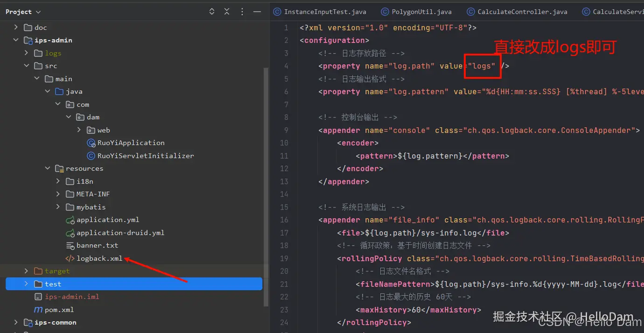Expand the ips-common module
Viewport: 644px width, 333px height.
click(16, 322)
